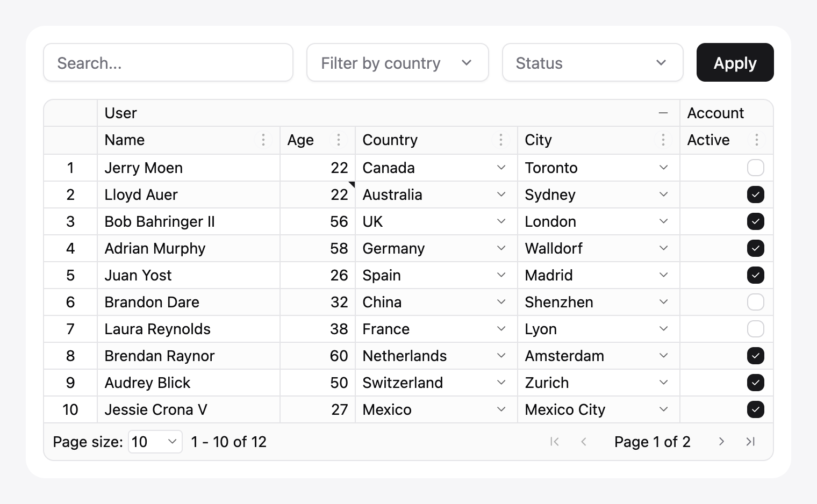Expand Mexico City dropdown arrow
The height and width of the screenshot is (504, 817).
pos(663,409)
